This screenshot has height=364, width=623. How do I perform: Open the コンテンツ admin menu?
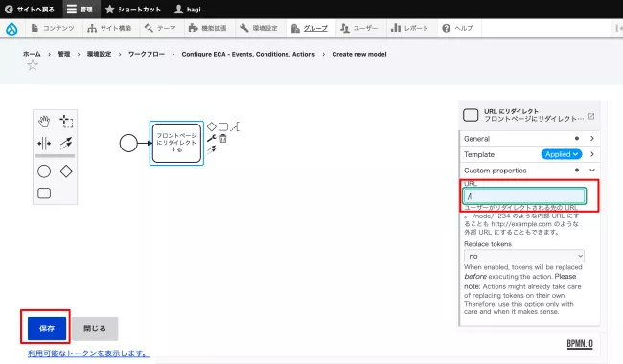pyautogui.click(x=54, y=28)
